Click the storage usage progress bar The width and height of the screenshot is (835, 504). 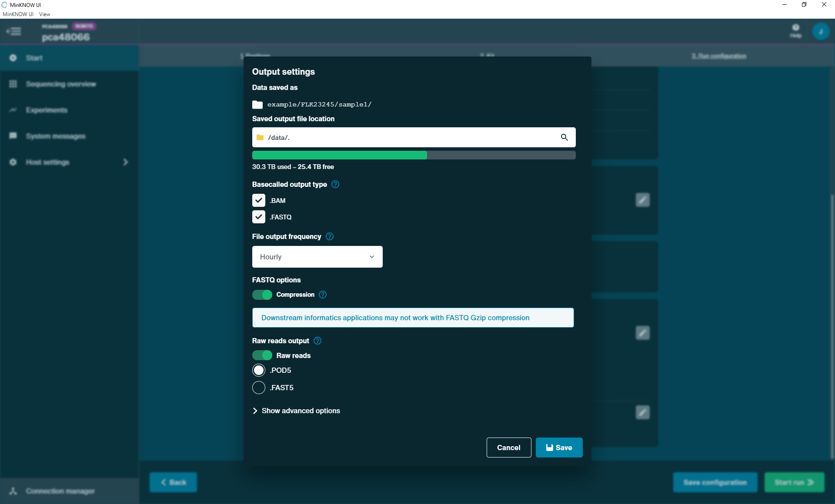pyautogui.click(x=414, y=155)
